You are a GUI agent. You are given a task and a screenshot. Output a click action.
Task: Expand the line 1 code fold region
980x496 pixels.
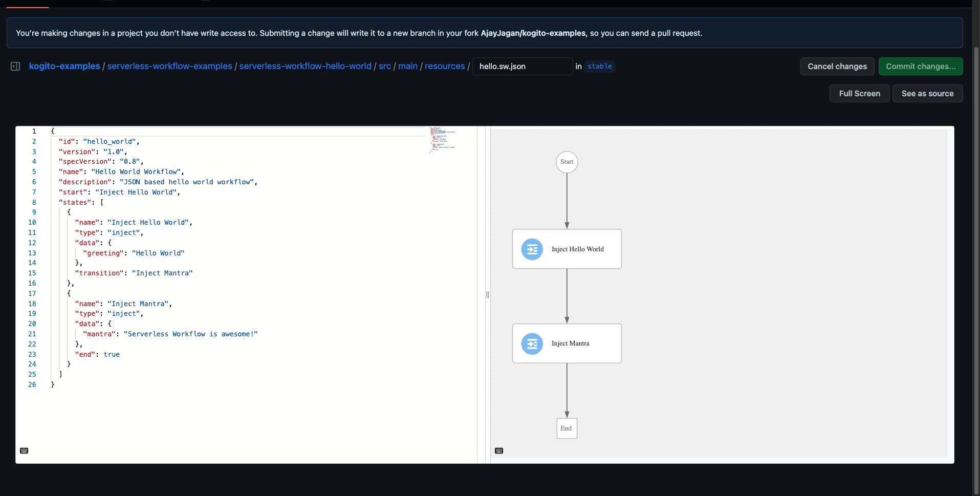click(43, 131)
